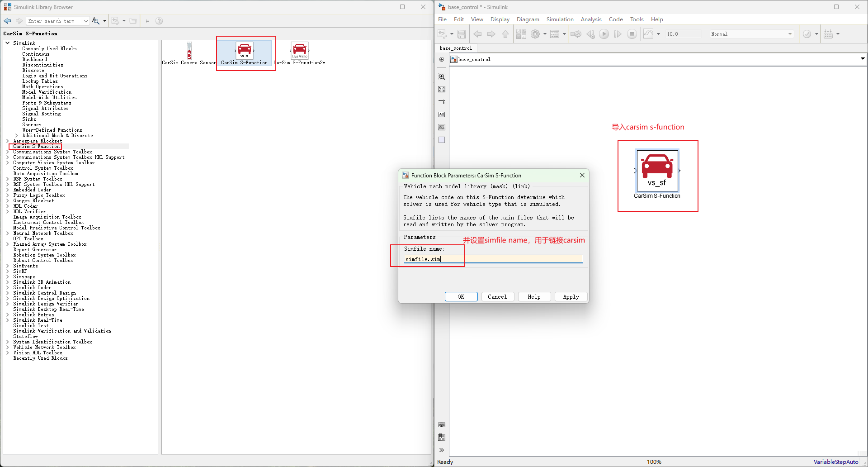The width and height of the screenshot is (868, 467).
Task: Select the CarSim S-Function block in library
Action: [x=245, y=53]
